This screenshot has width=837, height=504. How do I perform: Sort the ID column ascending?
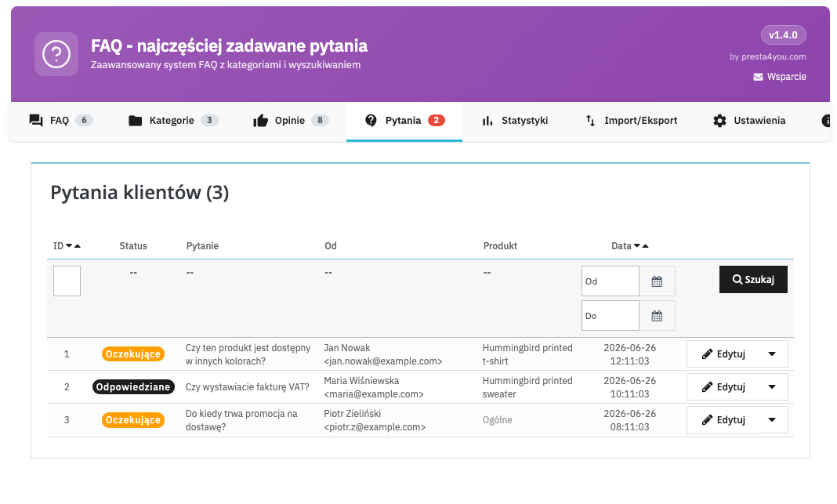[78, 246]
